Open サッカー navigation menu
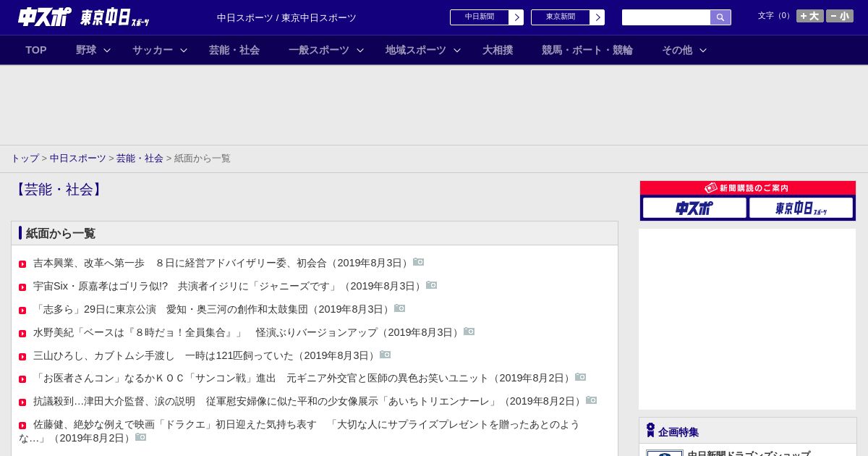 [x=153, y=50]
